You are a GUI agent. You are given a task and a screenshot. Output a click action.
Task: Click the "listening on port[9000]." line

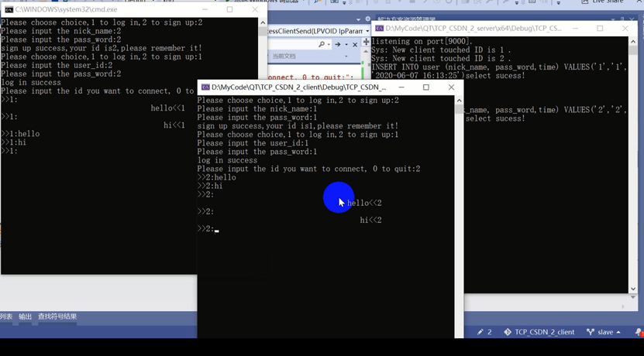pyautogui.click(x=422, y=42)
